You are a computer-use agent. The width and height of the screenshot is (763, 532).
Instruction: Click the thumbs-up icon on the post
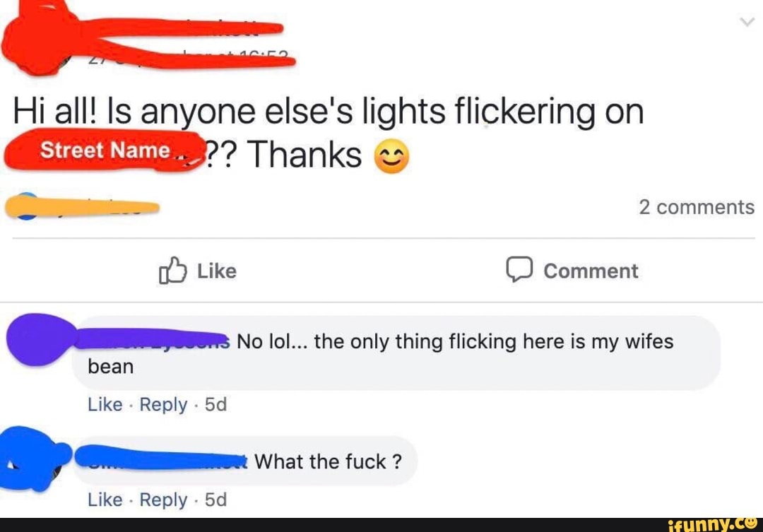pyautogui.click(x=173, y=271)
